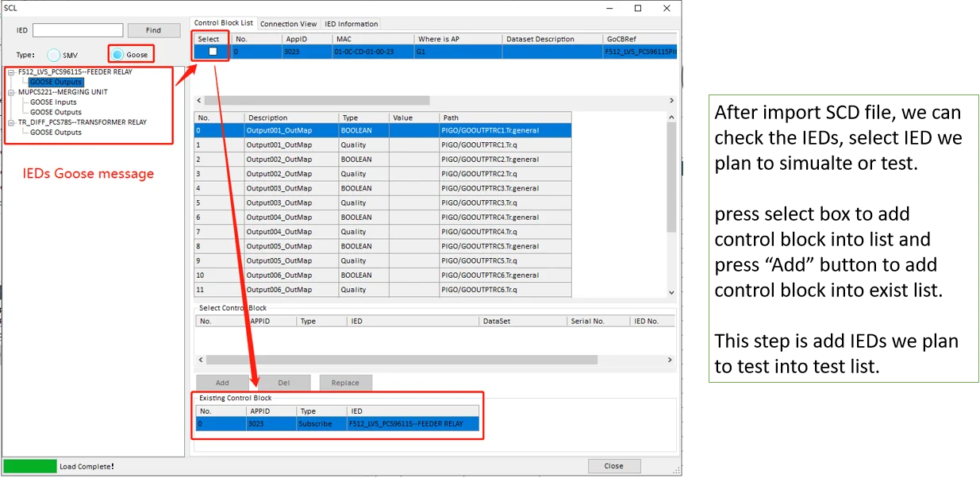This screenshot has width=980, height=478.
Task: Click MAC cell 01-0C-CD-01-00-23
Action: 374,52
